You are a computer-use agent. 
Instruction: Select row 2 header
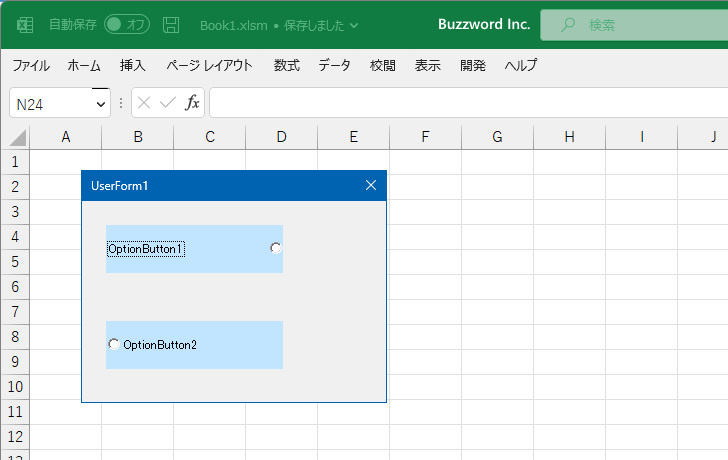pos(15,187)
